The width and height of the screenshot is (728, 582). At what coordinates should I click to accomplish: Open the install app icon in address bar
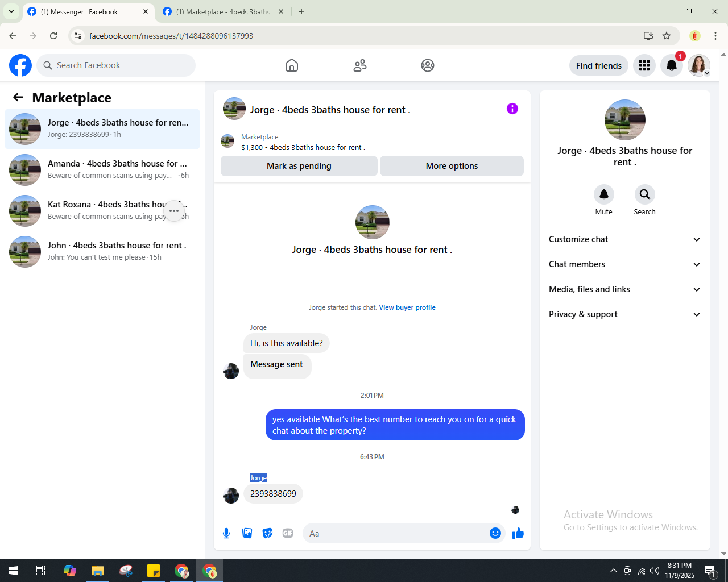click(x=648, y=36)
